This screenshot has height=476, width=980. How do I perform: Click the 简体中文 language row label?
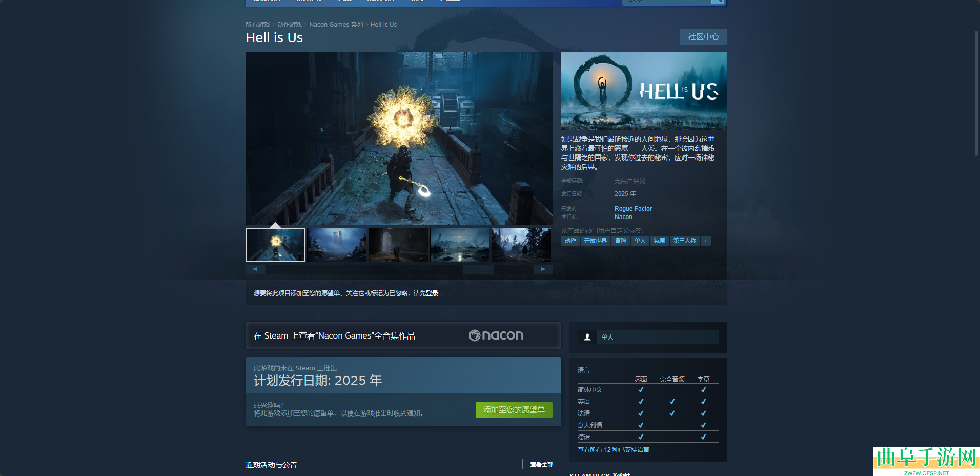coord(590,390)
